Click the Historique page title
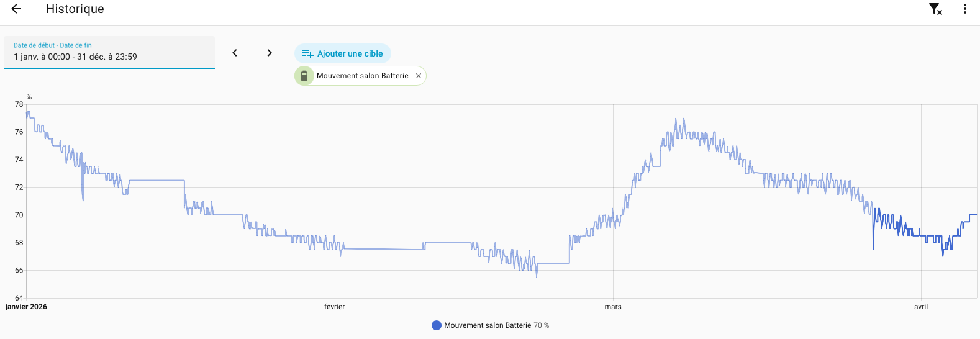This screenshot has width=980, height=339. (x=75, y=9)
